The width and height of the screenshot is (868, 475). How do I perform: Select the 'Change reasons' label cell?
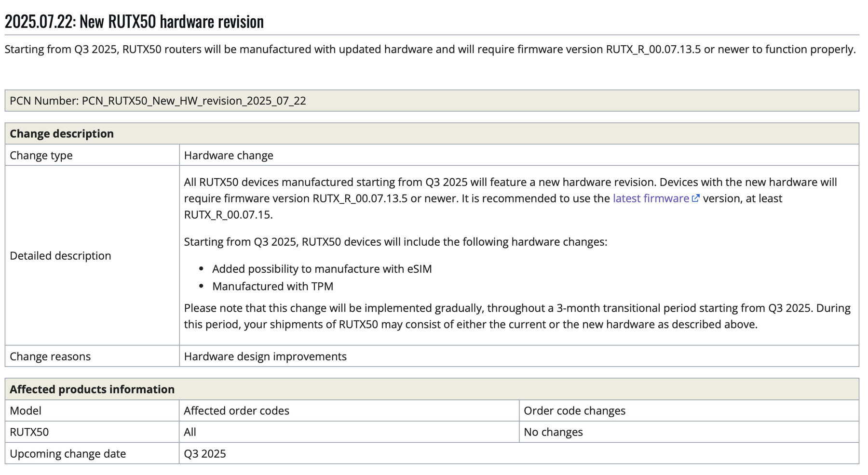(92, 356)
